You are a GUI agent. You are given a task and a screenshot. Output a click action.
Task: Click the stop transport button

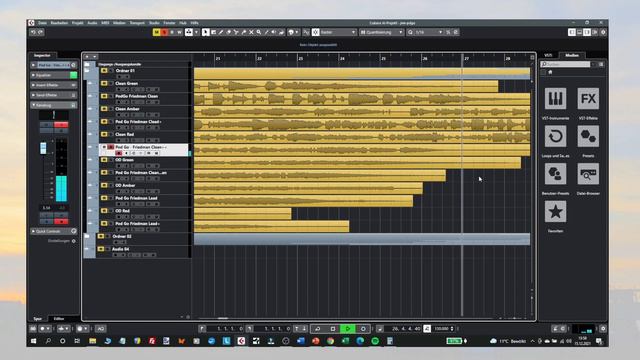333,329
